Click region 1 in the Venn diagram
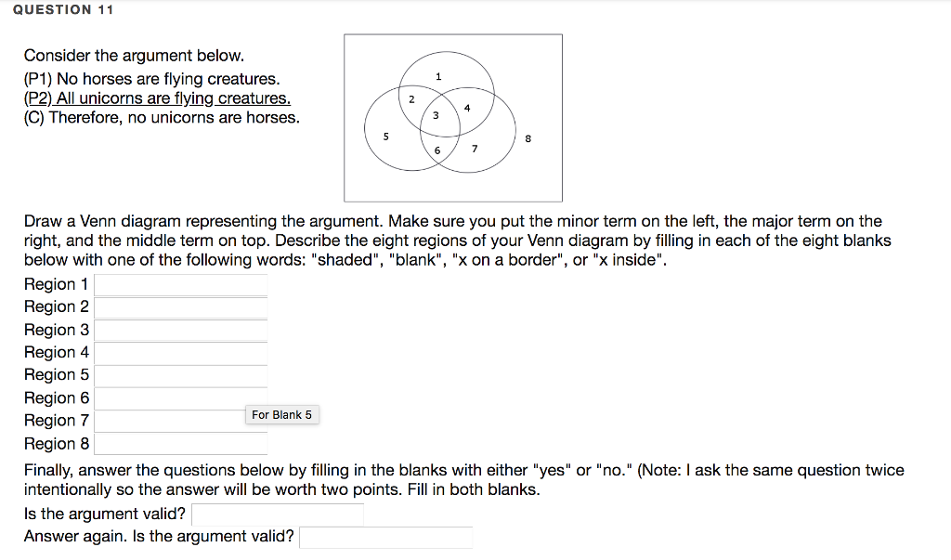The width and height of the screenshot is (951, 560). click(x=439, y=76)
